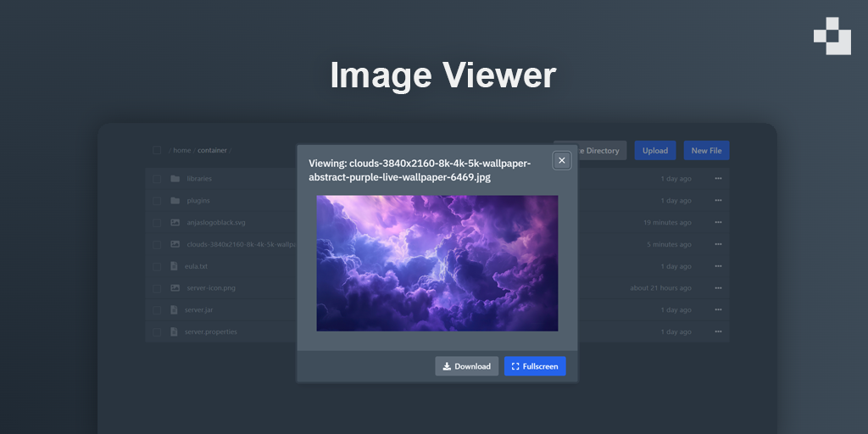Screen dimensions: 868x434
Task: Download the clouds wallpaper image
Action: click(x=467, y=366)
